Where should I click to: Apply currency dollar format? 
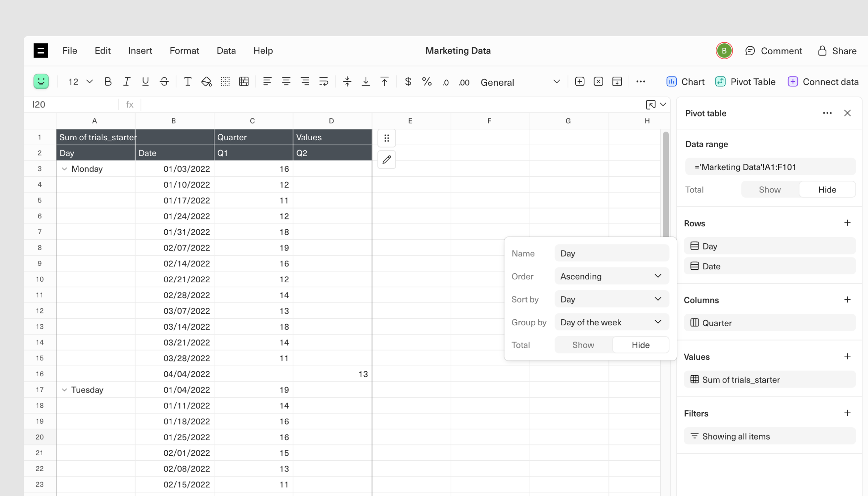pos(408,82)
